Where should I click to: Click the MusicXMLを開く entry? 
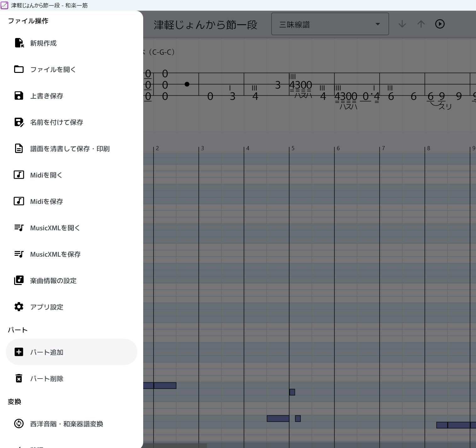click(55, 228)
